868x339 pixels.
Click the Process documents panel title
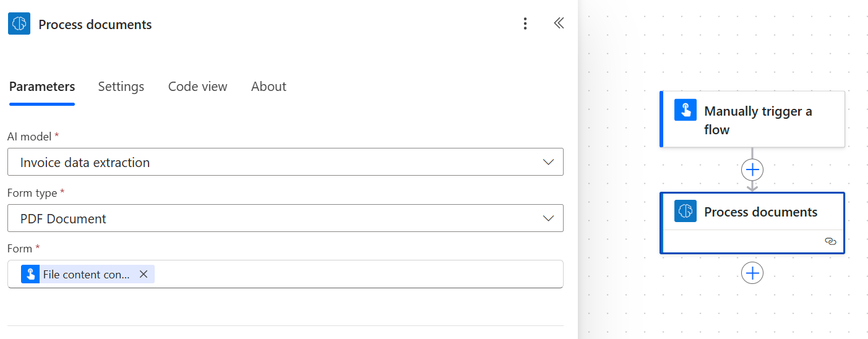[95, 25]
